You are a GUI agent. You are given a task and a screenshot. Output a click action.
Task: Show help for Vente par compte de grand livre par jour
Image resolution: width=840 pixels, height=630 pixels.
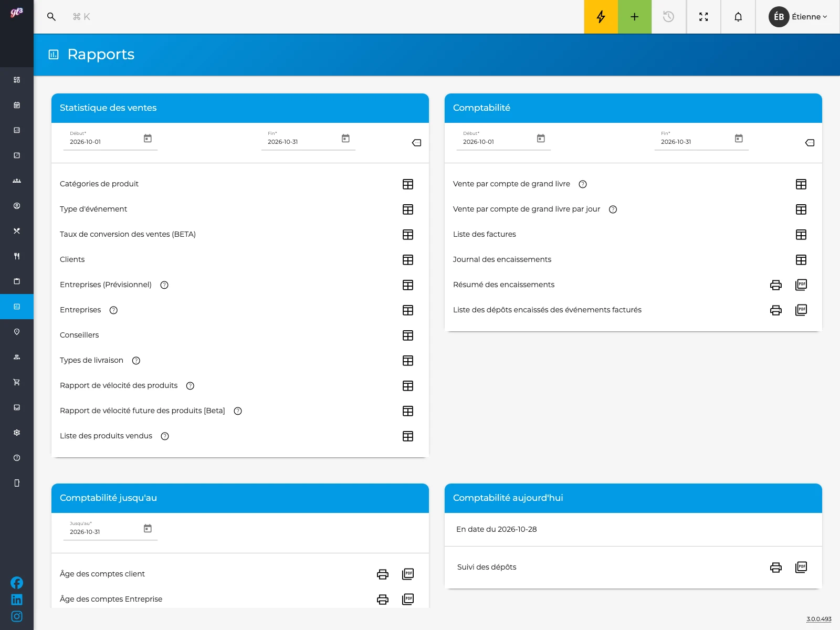613,209
